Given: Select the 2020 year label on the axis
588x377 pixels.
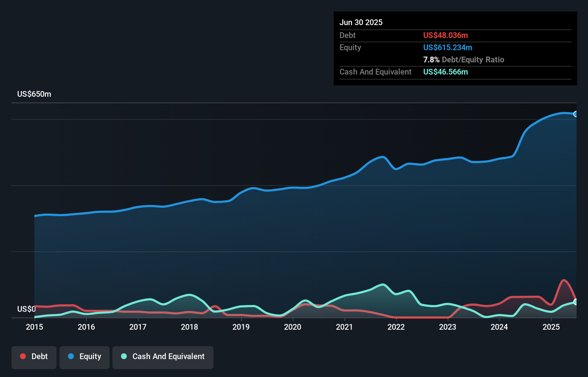Looking at the screenshot, I should click(293, 327).
